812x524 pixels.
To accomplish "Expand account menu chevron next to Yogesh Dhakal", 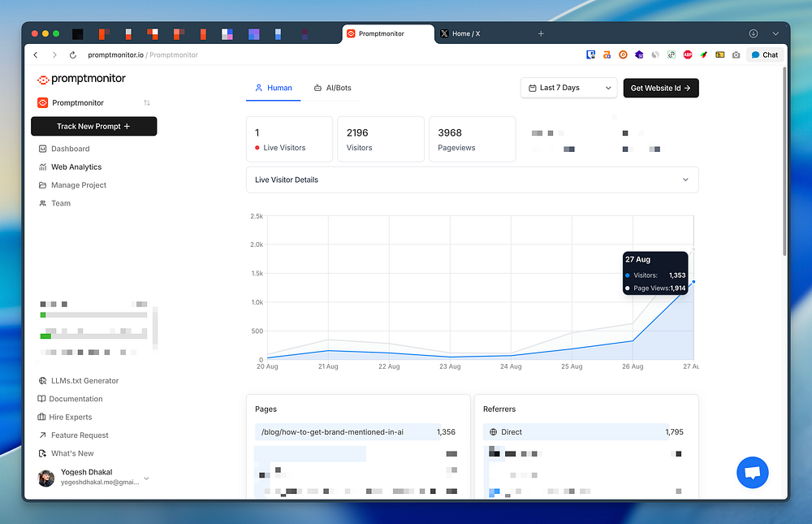I will 146,479.
